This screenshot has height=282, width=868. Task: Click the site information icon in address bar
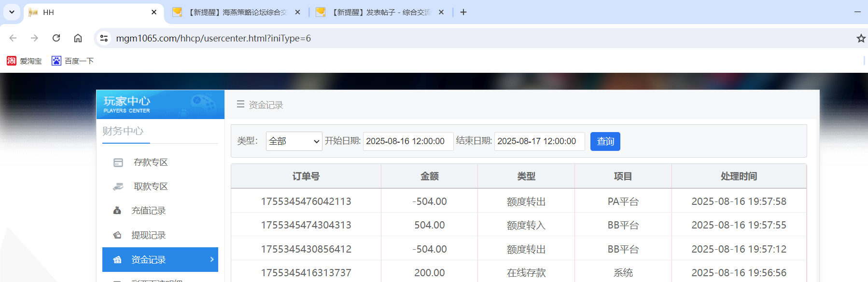pyautogui.click(x=104, y=38)
